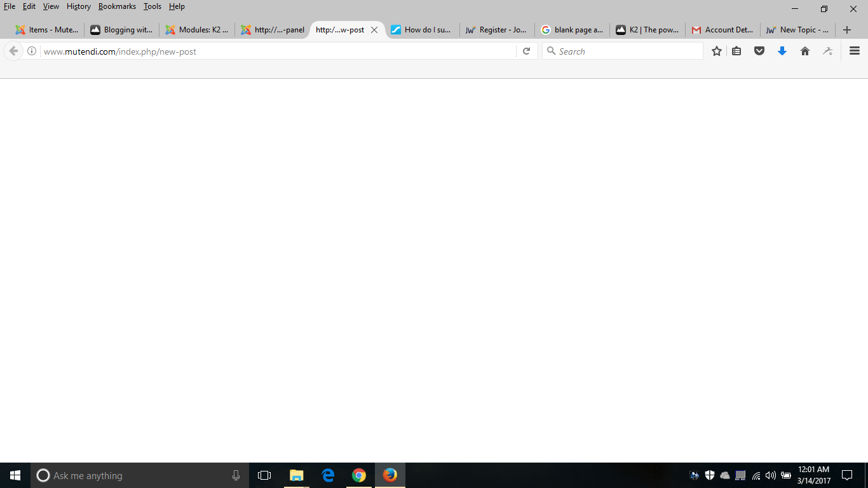The height and width of the screenshot is (488, 868).
Task: Open the Tools menu
Action: pyautogui.click(x=153, y=6)
